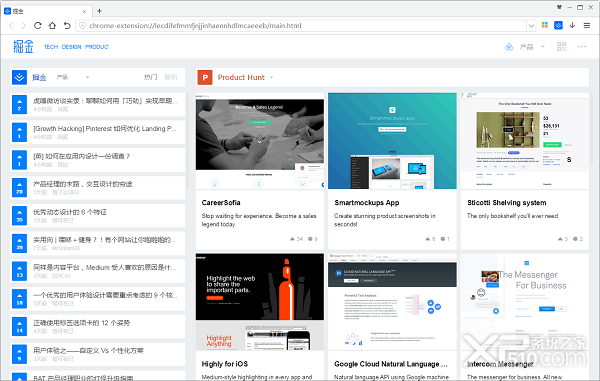Open the browser downloads arrow

572,25
